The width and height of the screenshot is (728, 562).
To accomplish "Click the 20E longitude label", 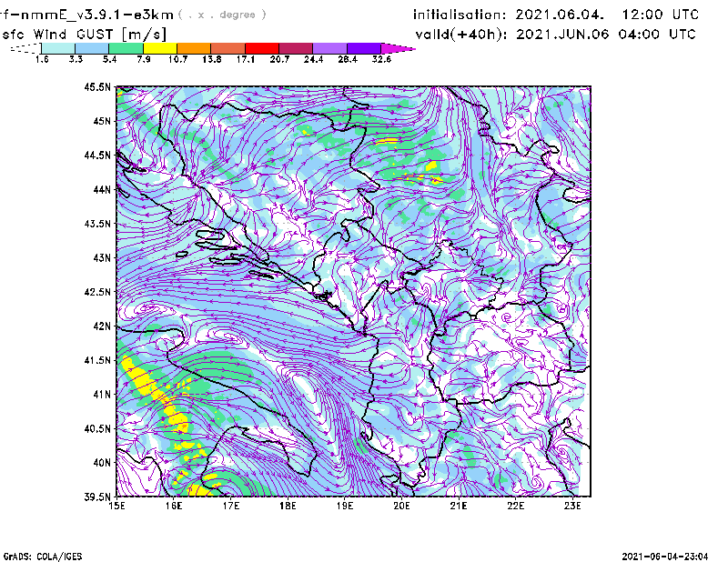I will point(401,506).
